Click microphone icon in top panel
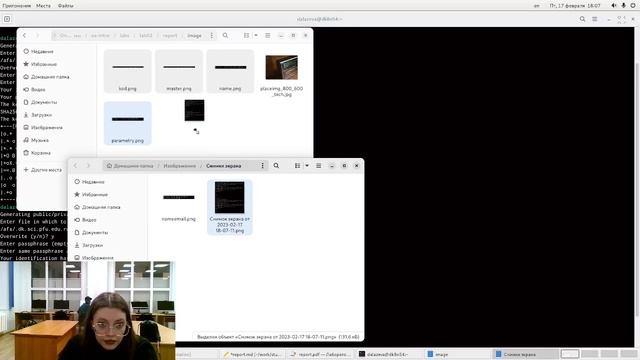The height and width of the screenshot is (360, 640). [x=623, y=5]
